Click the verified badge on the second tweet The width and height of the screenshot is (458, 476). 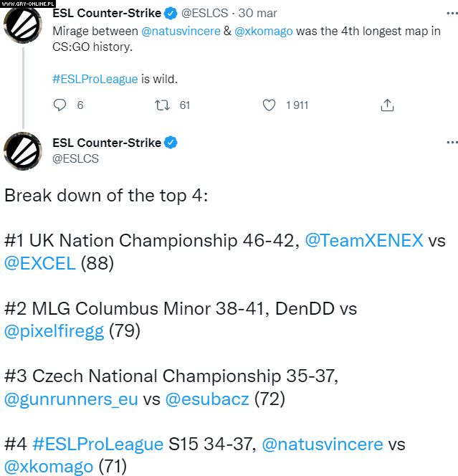click(x=171, y=143)
